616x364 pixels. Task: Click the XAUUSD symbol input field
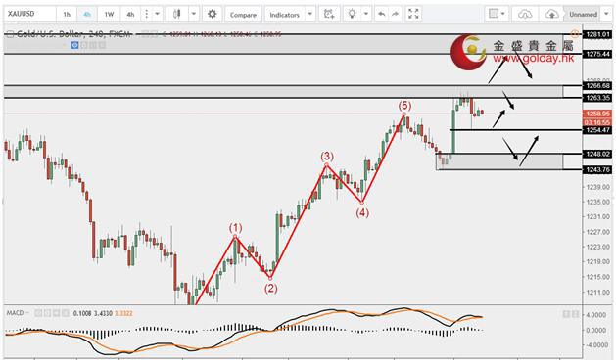(x=29, y=14)
